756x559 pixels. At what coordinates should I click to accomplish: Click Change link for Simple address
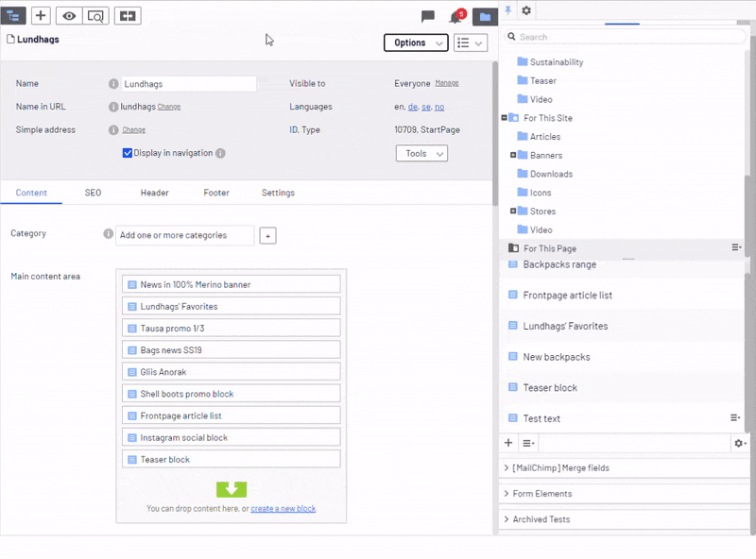(x=133, y=130)
